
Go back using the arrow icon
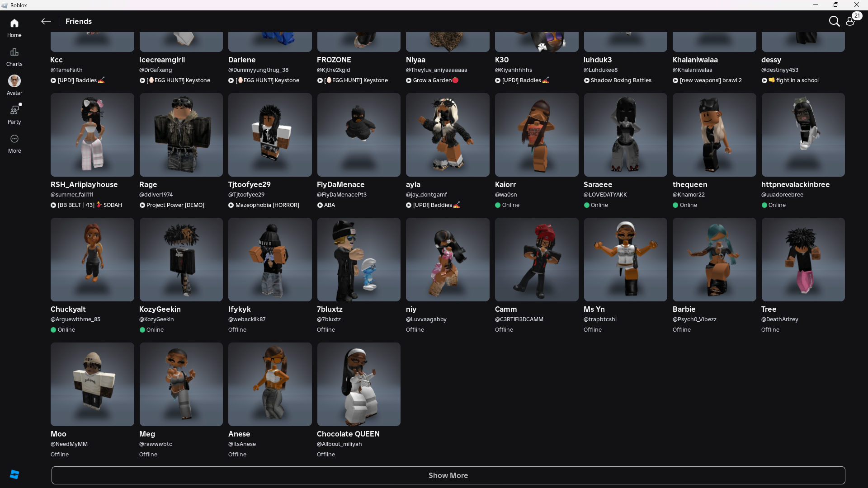point(46,21)
